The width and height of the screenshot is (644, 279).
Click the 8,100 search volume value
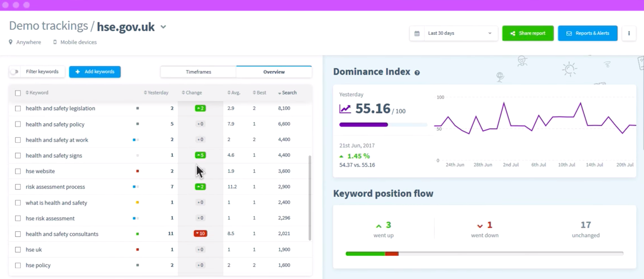click(x=284, y=109)
